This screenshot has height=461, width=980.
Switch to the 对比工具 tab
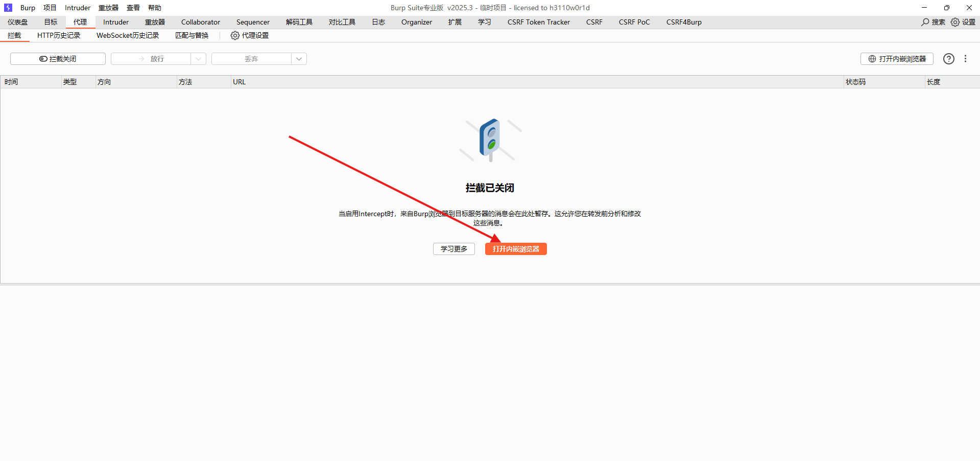point(342,22)
